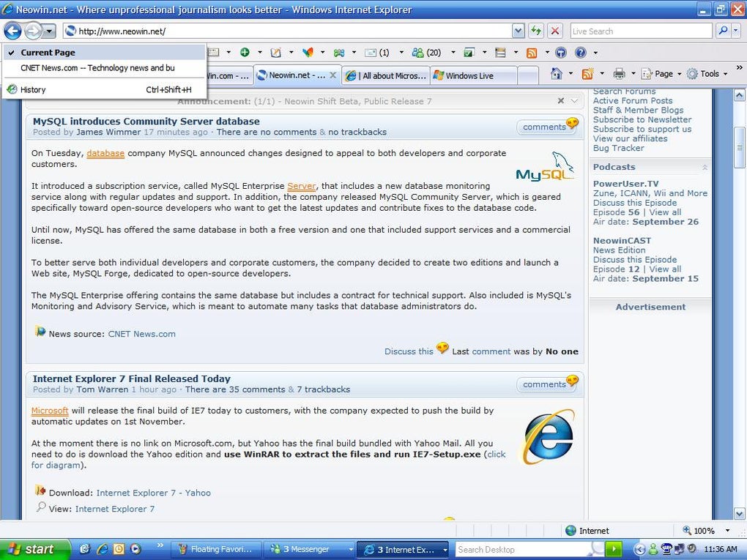The image size is (747, 560).
Task: Click the page vertical scrollbar thumb
Action: [740, 147]
